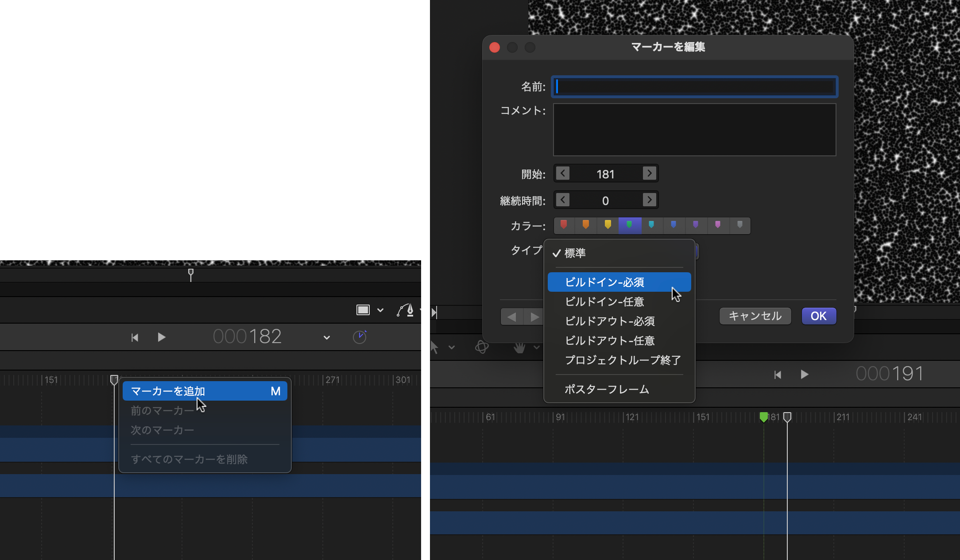Select the rectangle shape tool icon

coord(363,310)
